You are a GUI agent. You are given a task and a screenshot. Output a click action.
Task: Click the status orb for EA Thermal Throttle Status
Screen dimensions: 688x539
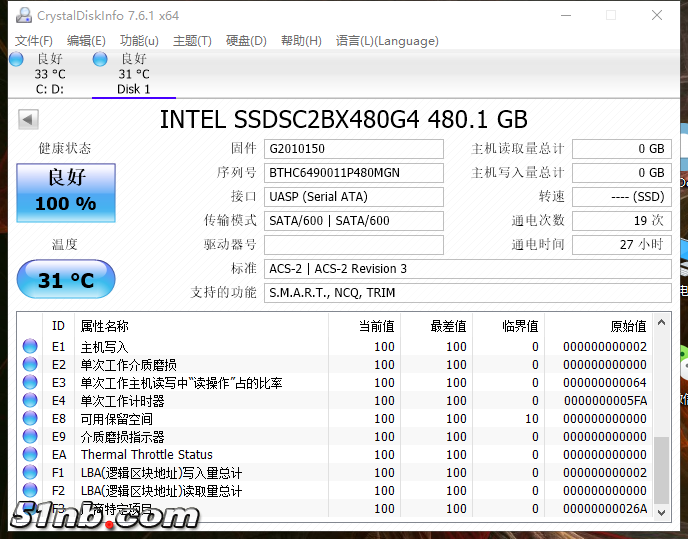coord(30,455)
